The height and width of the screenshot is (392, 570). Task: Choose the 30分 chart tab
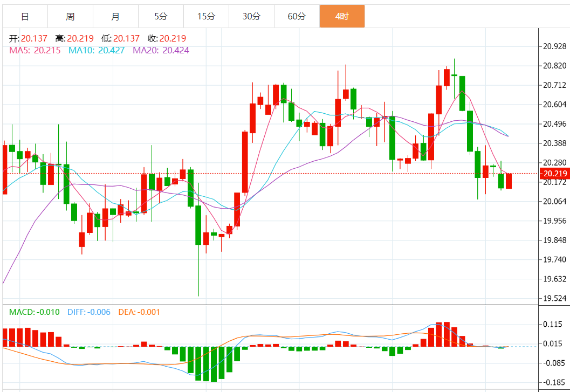251,17
